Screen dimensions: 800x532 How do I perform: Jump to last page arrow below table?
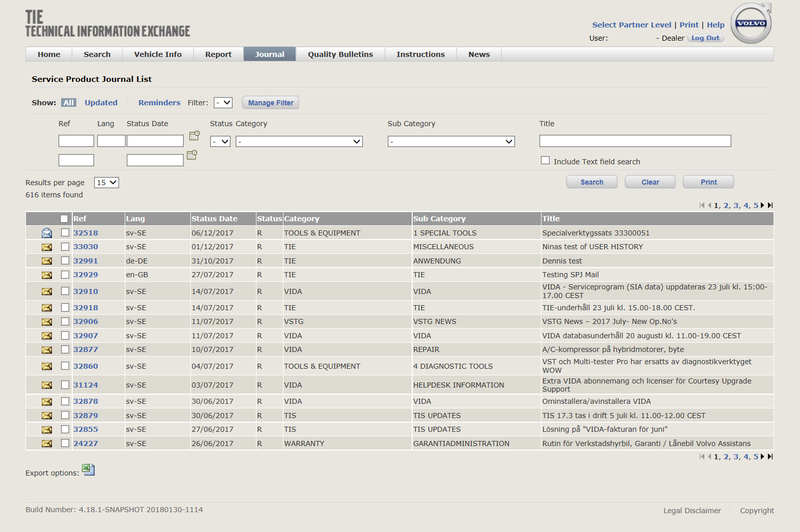point(770,457)
